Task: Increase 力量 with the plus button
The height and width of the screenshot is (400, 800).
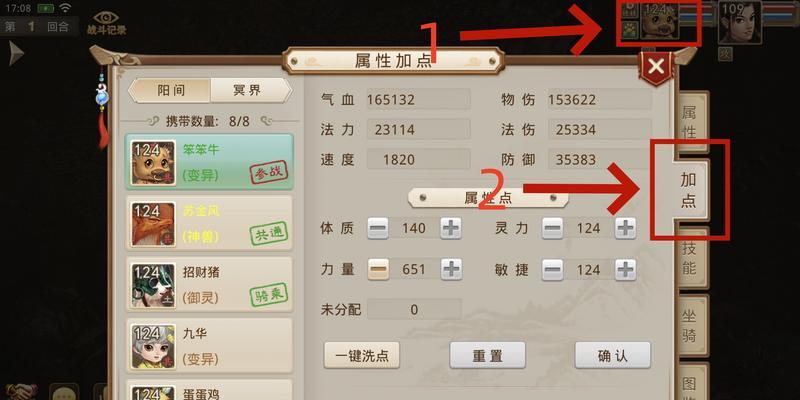Action: (451, 269)
